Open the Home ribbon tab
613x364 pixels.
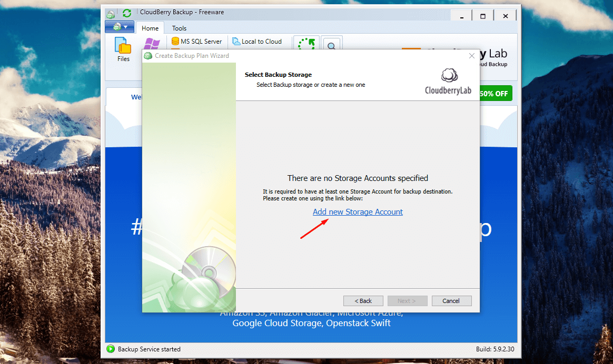[150, 28]
